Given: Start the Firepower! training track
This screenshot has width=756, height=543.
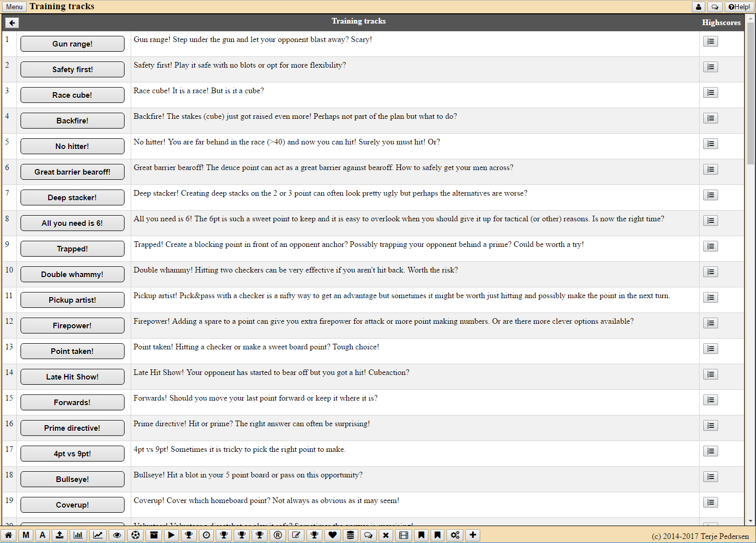Looking at the screenshot, I should coord(72,326).
